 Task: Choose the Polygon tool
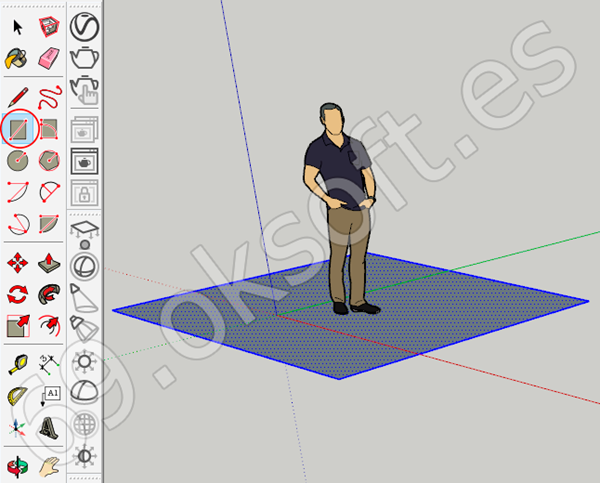49,161
